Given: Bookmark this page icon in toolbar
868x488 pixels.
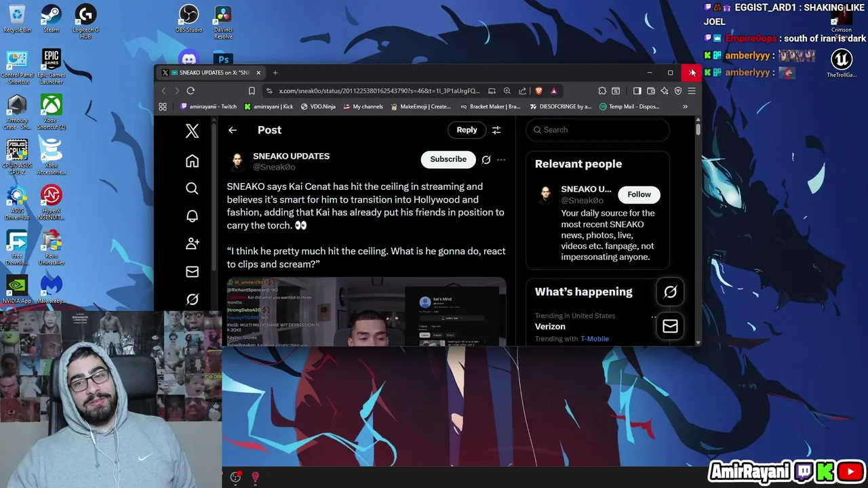Looking at the screenshot, I should 252,91.
